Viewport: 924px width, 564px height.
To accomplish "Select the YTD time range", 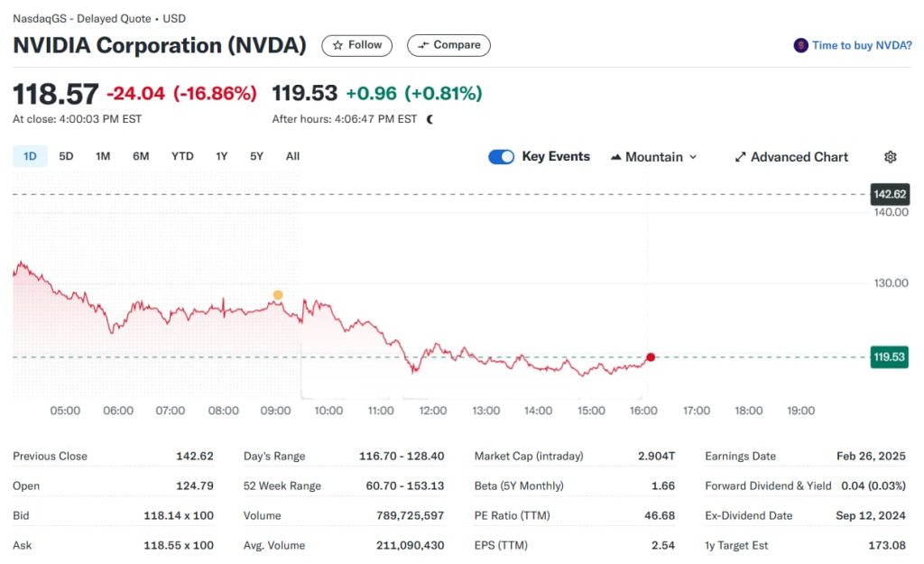I will pos(182,156).
